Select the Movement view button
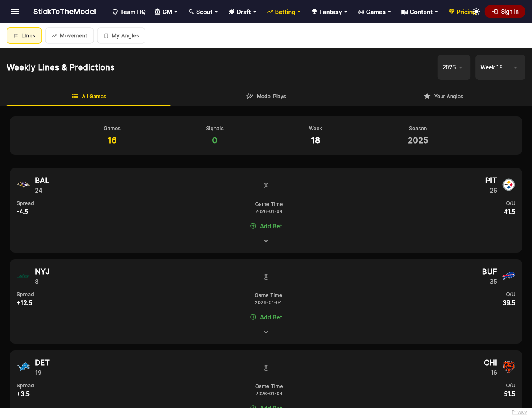Viewport: 532px width, 416px height. [x=69, y=35]
